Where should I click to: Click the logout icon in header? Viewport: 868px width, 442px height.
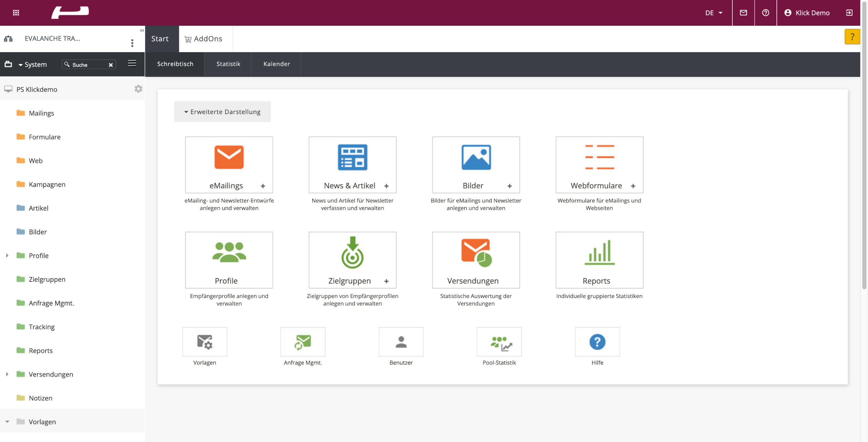tap(849, 13)
